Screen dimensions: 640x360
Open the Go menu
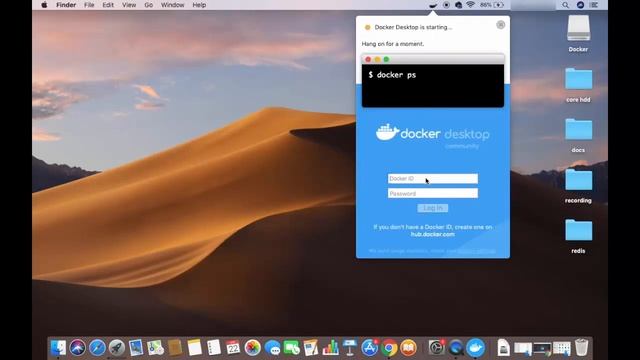click(149, 5)
